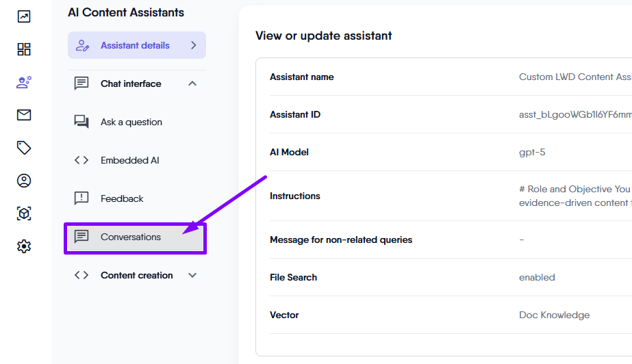Open the mail envelope icon
632x364 pixels.
coord(24,115)
